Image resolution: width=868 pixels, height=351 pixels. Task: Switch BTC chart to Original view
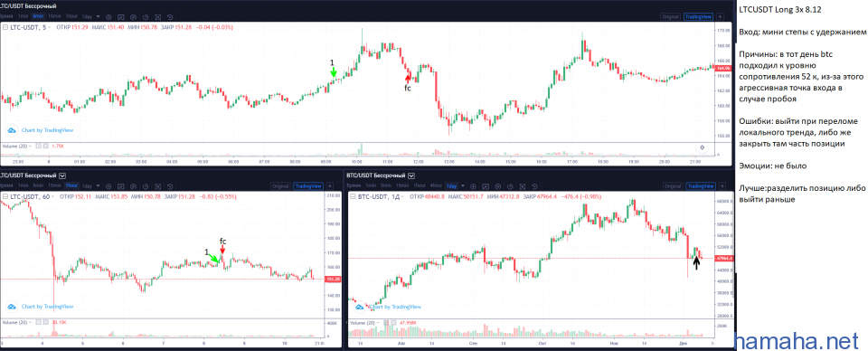click(673, 186)
